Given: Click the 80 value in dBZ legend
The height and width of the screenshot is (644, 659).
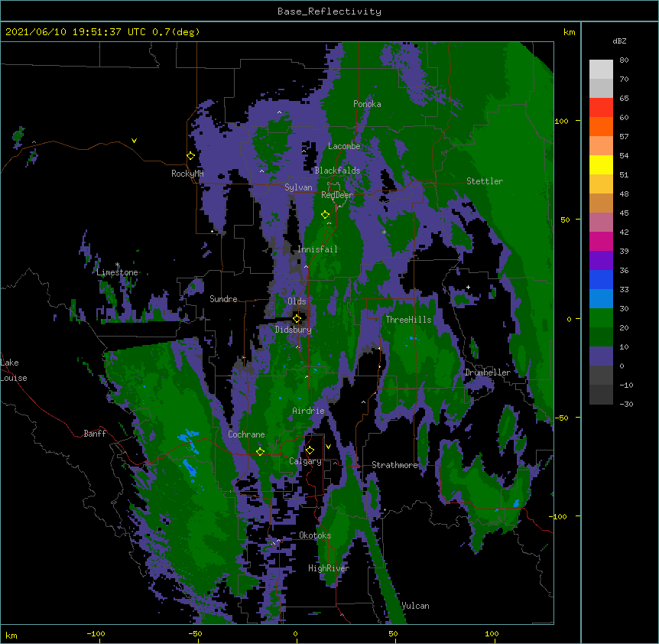Looking at the screenshot, I should pos(624,60).
